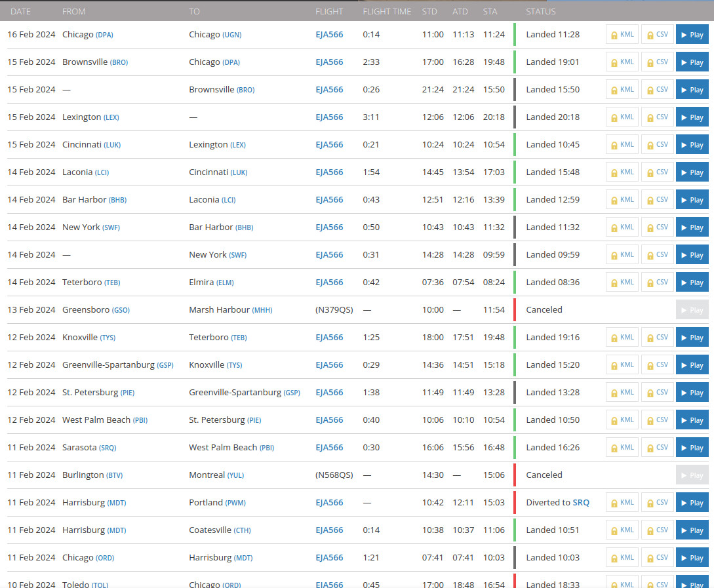Viewport: 714px width, 588px height.
Task: Click the FLIGHT TIME column header
Action: click(x=387, y=11)
